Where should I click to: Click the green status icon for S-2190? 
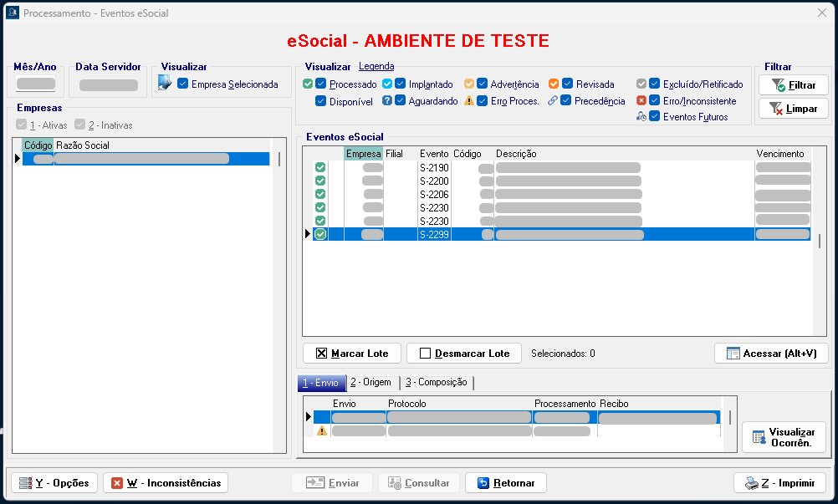pos(320,167)
